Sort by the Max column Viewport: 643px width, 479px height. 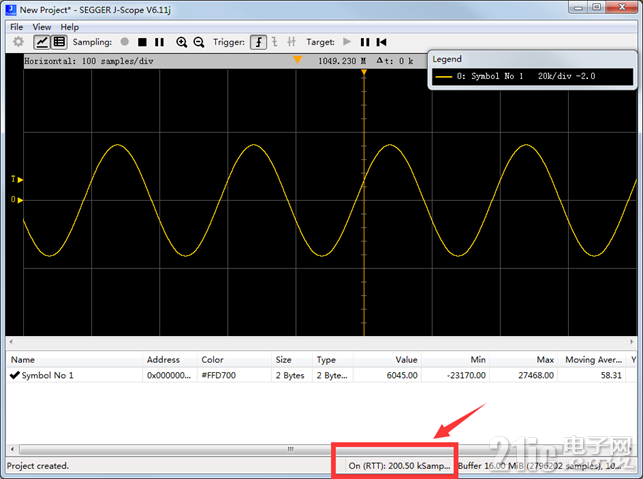click(523, 360)
